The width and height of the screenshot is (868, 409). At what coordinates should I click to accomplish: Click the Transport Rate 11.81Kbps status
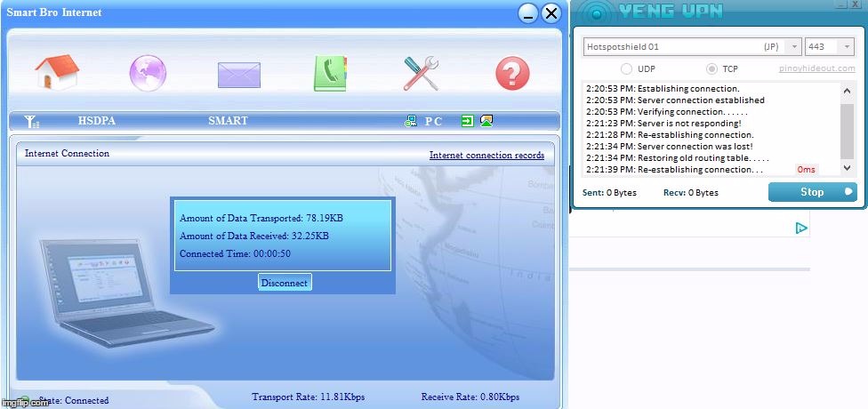point(309,397)
